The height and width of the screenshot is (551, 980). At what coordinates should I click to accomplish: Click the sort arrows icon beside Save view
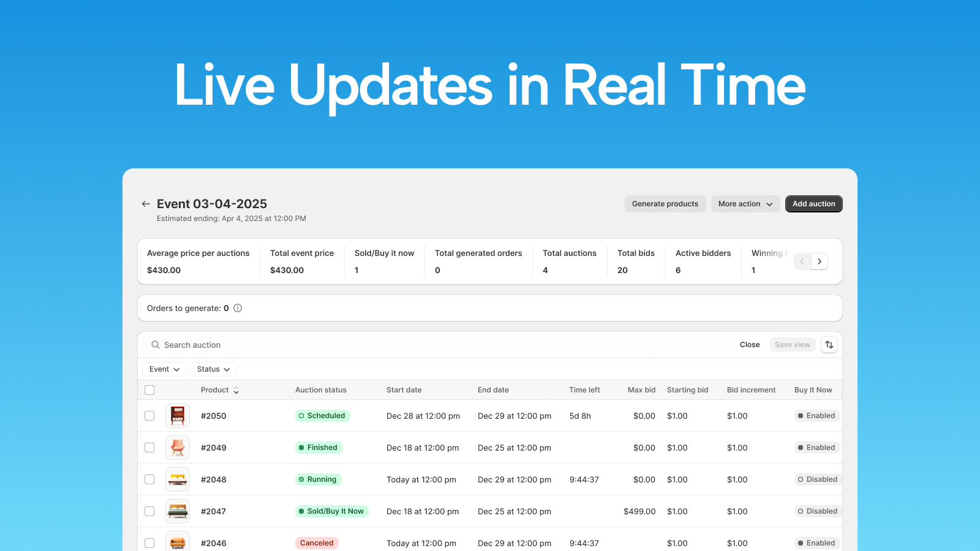coord(829,345)
